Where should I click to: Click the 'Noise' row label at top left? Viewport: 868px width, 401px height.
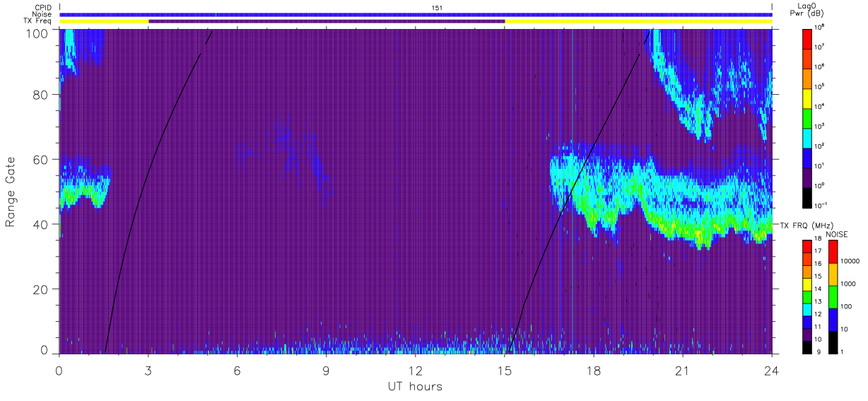(x=42, y=14)
